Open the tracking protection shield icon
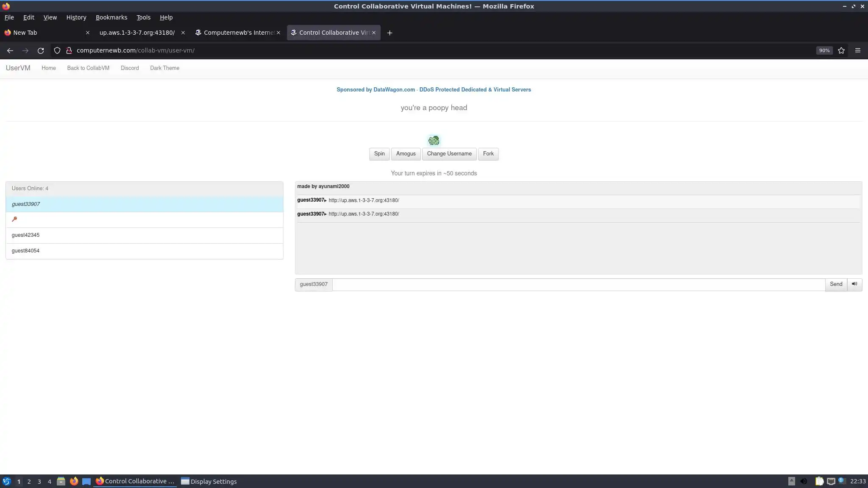The height and width of the screenshot is (488, 868). [x=57, y=50]
